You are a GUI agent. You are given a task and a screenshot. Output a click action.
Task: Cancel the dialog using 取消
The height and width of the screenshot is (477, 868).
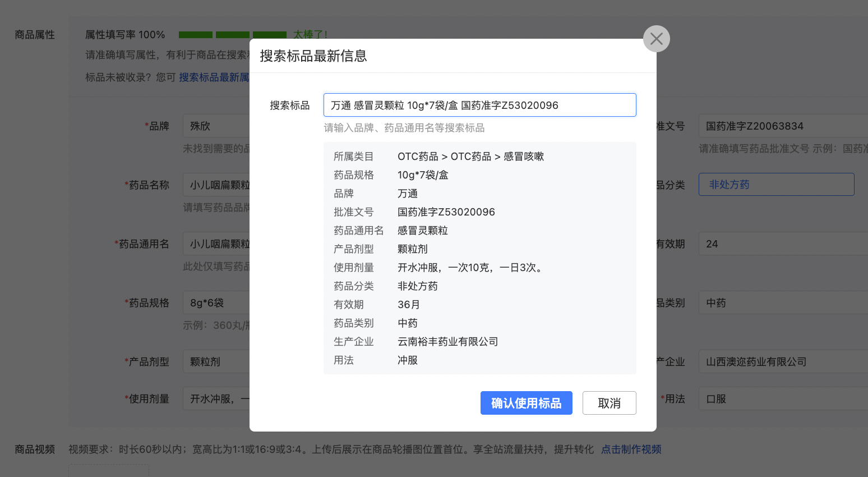click(x=610, y=403)
